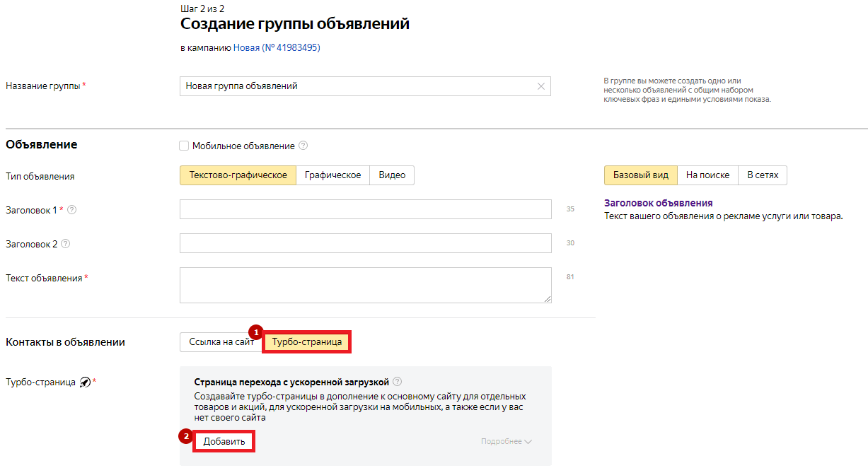Clear the group name field with X icon
This screenshot has height=468, width=868.
541,86
